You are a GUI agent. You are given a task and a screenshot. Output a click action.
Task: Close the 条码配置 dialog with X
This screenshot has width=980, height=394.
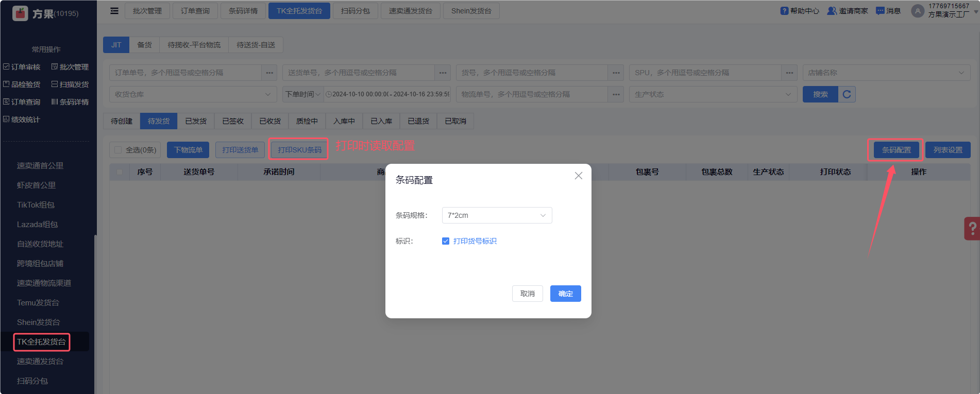[579, 176]
